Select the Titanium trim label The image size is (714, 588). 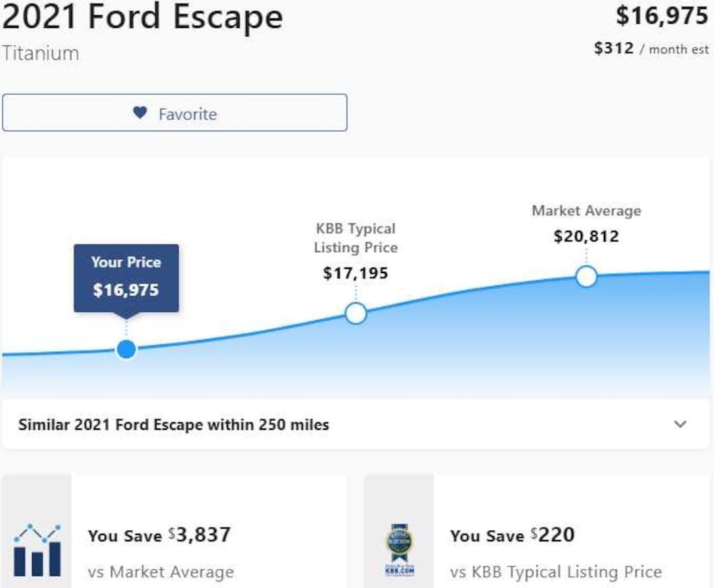[x=39, y=53]
